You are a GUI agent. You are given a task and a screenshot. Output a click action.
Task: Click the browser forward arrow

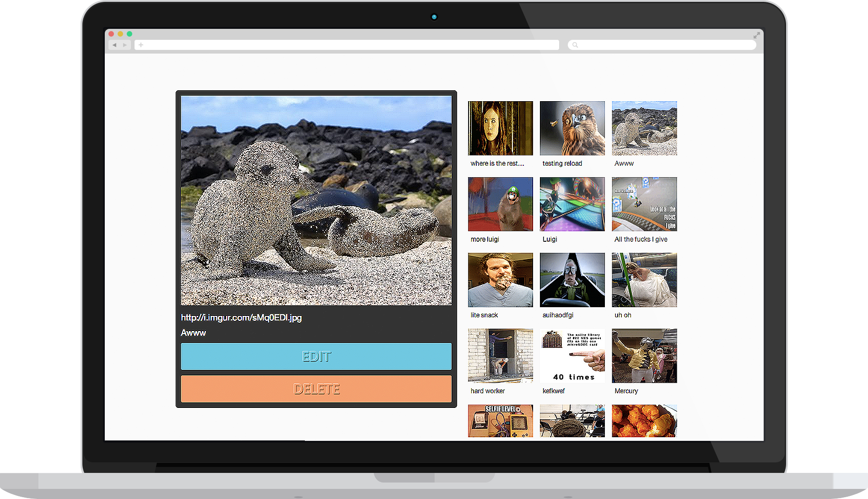pos(124,45)
